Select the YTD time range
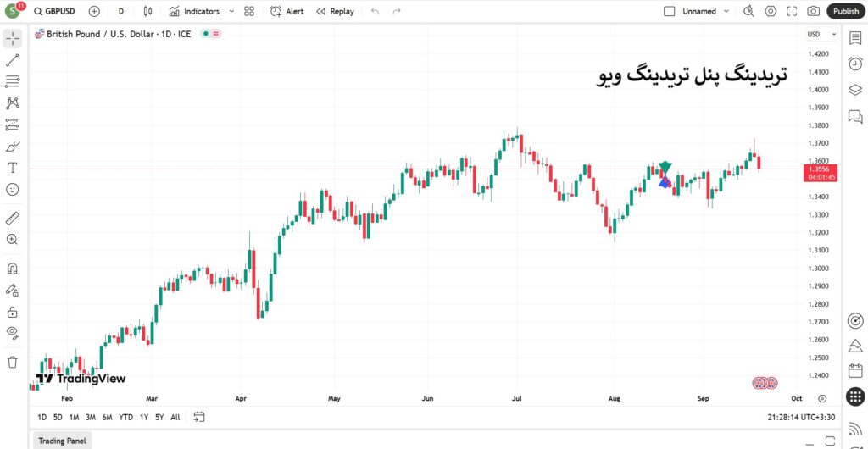The height and width of the screenshot is (449, 868). tap(125, 417)
